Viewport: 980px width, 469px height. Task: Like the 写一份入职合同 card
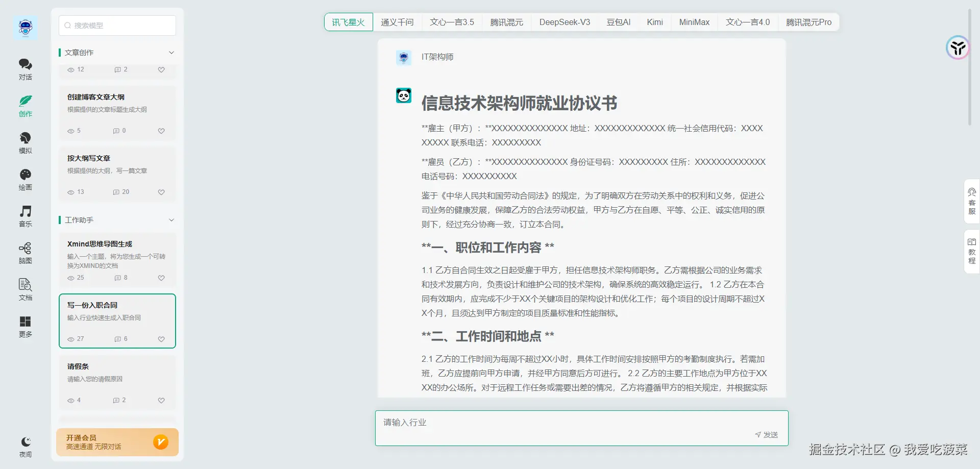[x=161, y=339]
